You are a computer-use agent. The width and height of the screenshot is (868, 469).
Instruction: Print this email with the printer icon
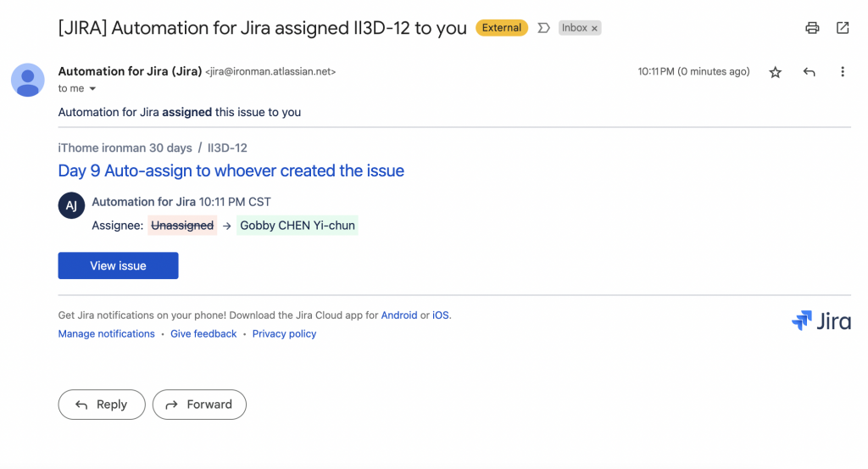812,28
